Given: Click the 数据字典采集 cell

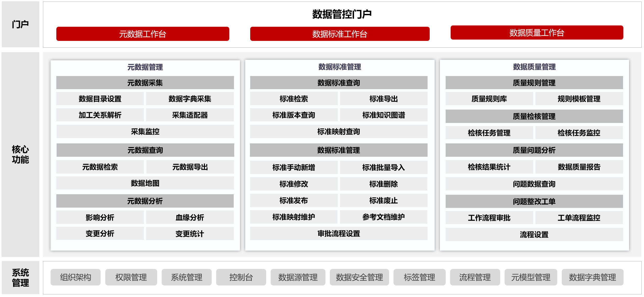Looking at the screenshot, I should point(190,99).
